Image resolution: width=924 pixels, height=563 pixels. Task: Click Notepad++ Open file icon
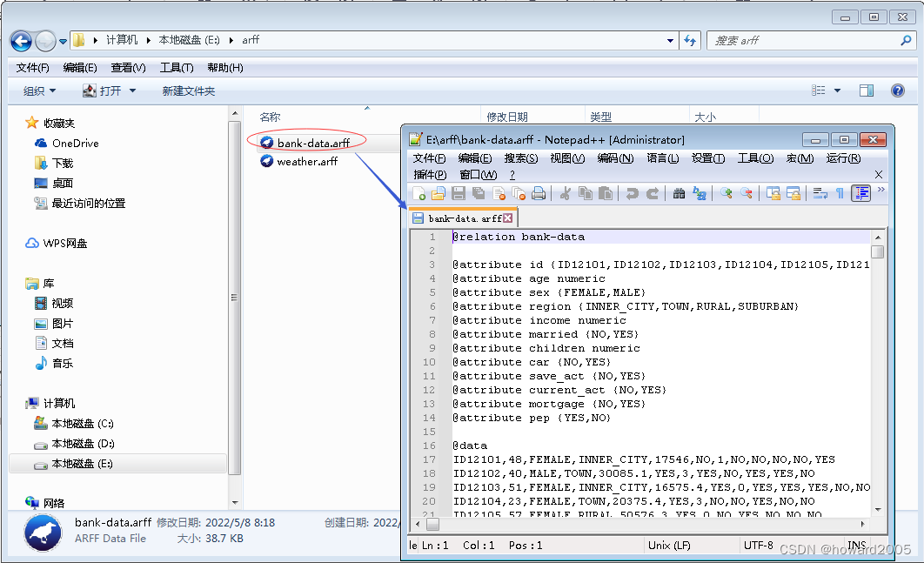coord(439,193)
